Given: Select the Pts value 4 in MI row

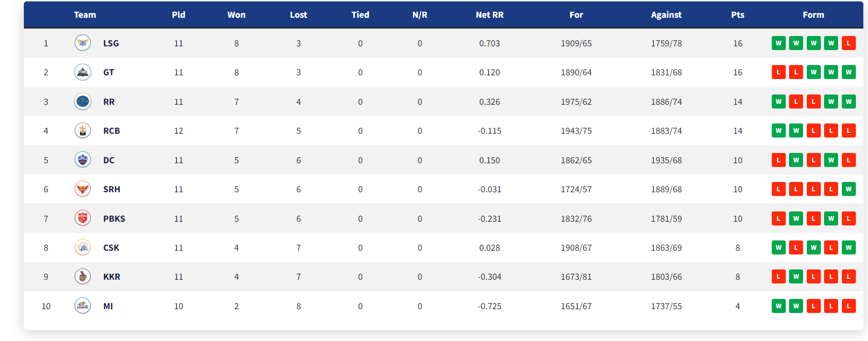Looking at the screenshot, I should (x=738, y=306).
